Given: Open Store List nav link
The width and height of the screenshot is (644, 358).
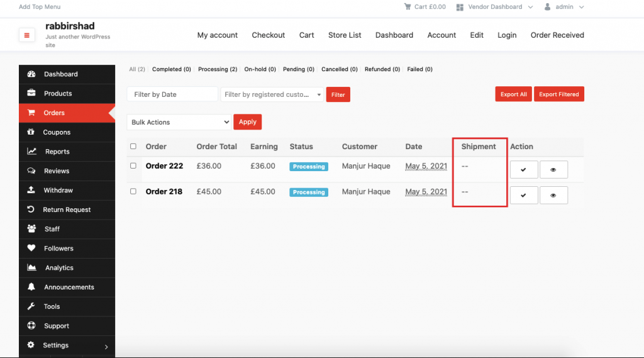Looking at the screenshot, I should [x=345, y=35].
